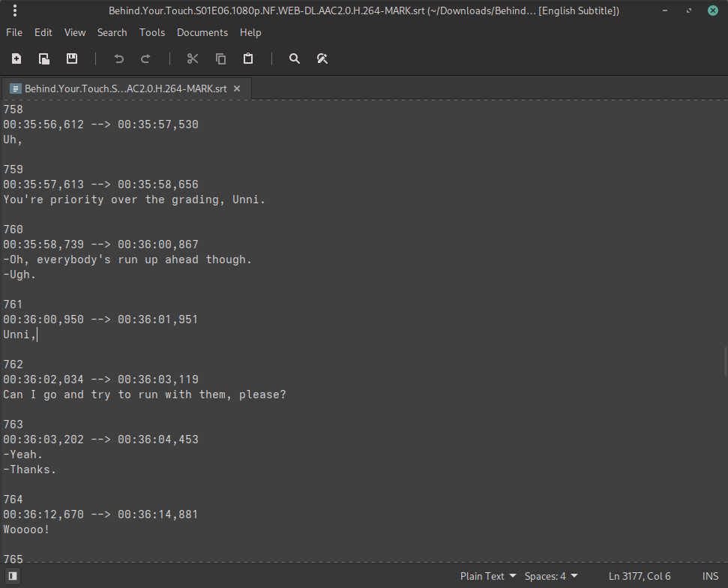Open the window menu with three-dot icon
Viewport: 728px width, 588px height.
click(15, 10)
